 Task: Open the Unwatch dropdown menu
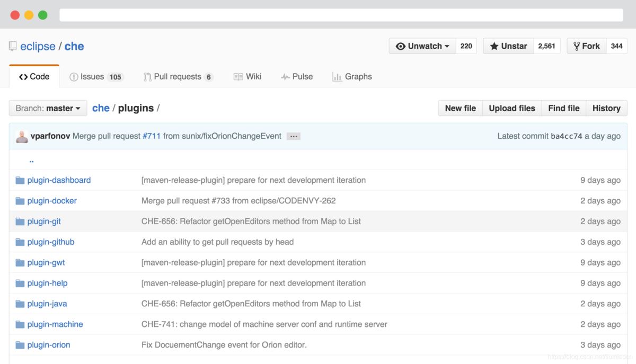422,46
